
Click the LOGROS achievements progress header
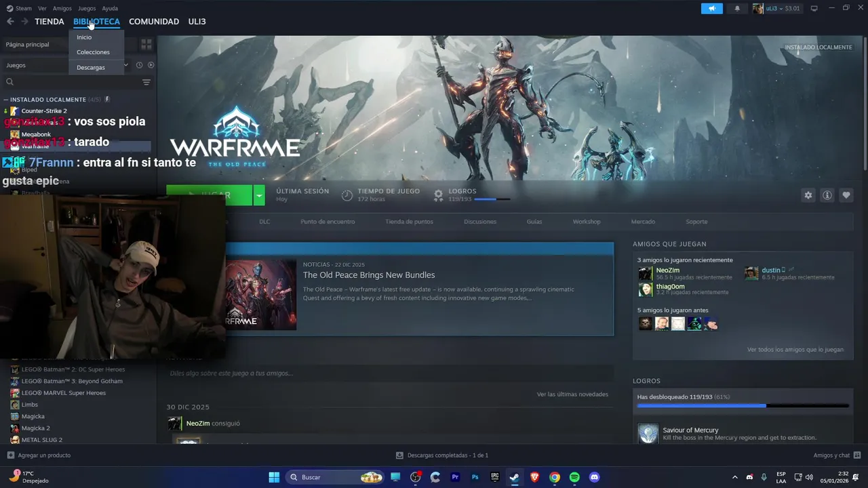click(462, 191)
